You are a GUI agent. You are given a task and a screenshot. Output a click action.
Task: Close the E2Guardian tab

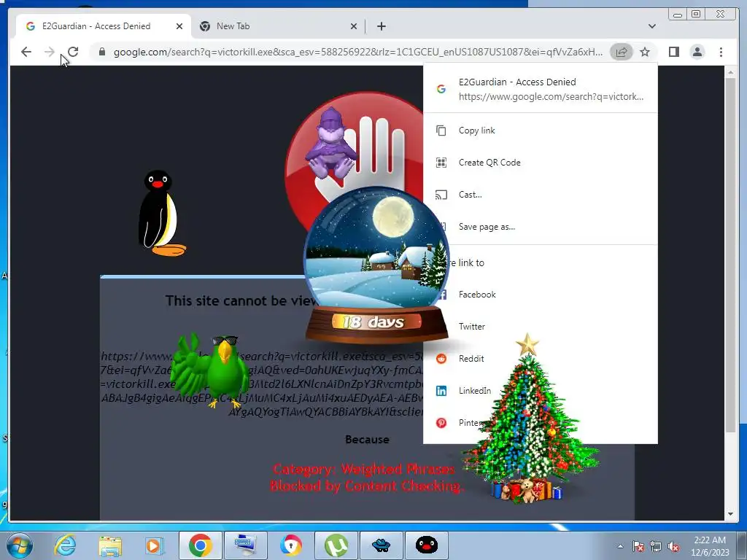pyautogui.click(x=179, y=26)
